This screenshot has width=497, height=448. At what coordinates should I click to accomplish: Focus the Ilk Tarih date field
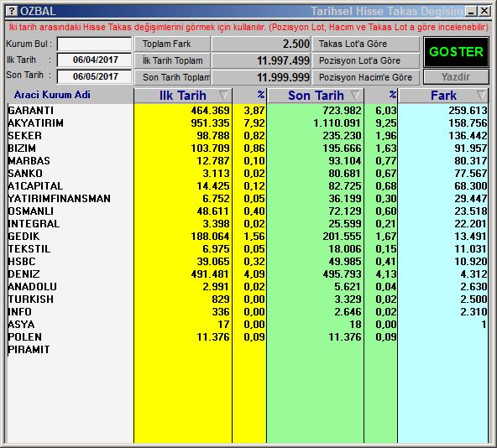94,60
